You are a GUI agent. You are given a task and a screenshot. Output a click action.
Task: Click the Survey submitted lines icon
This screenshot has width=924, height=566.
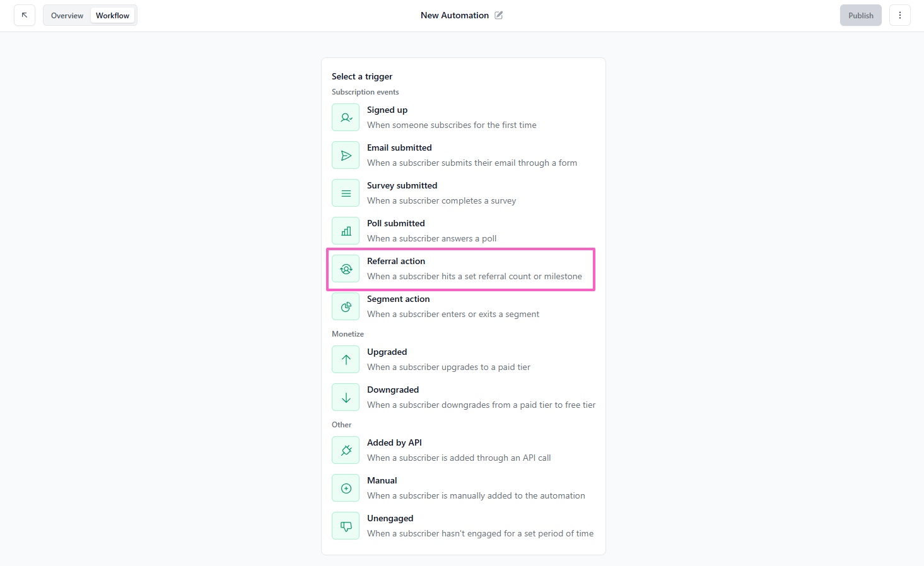[x=346, y=193]
